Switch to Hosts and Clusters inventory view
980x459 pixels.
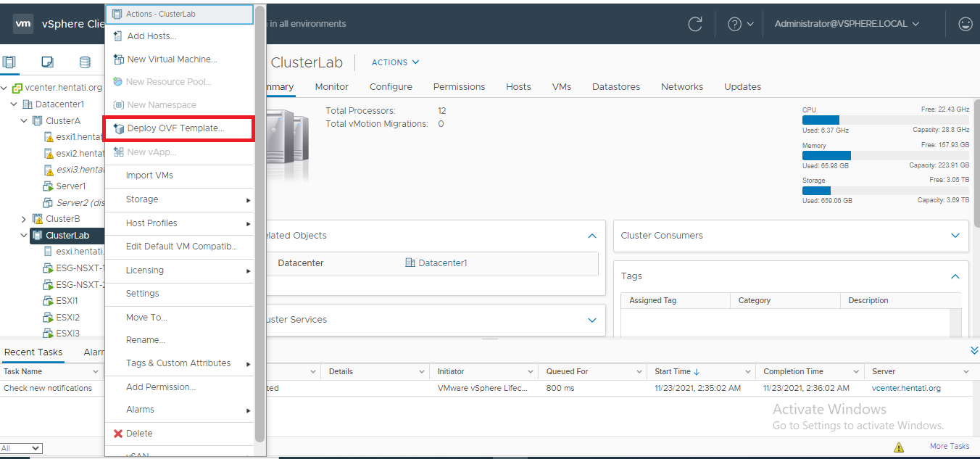pyautogui.click(x=9, y=62)
